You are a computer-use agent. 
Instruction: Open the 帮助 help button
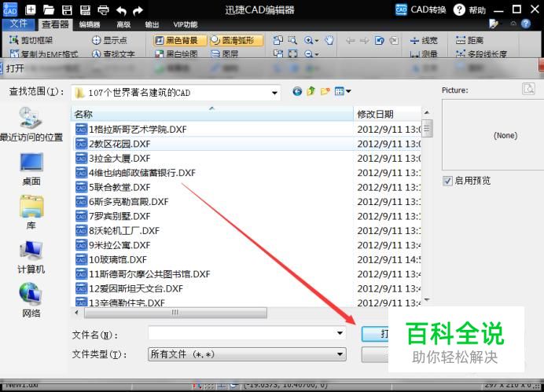(x=469, y=9)
